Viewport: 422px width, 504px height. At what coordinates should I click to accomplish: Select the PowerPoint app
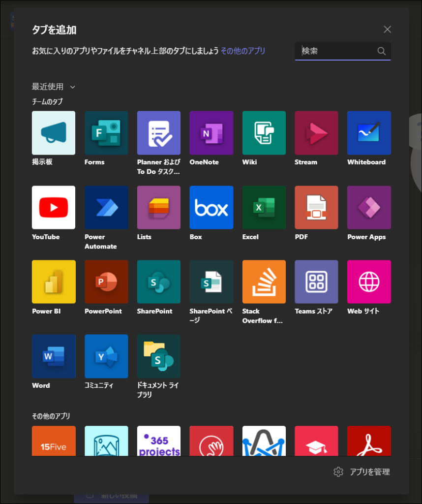click(x=106, y=282)
